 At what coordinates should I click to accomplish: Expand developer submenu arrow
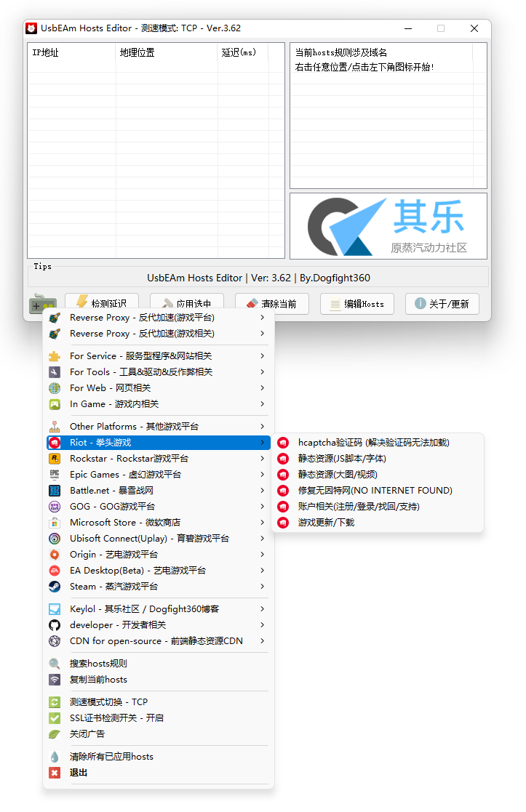click(x=262, y=625)
